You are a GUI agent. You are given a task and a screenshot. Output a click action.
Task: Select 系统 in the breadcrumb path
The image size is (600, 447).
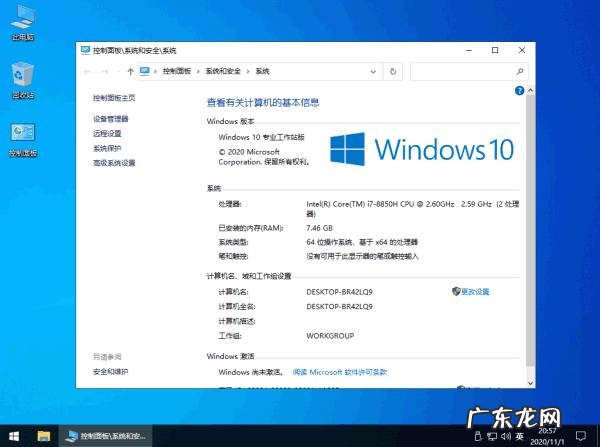(262, 71)
